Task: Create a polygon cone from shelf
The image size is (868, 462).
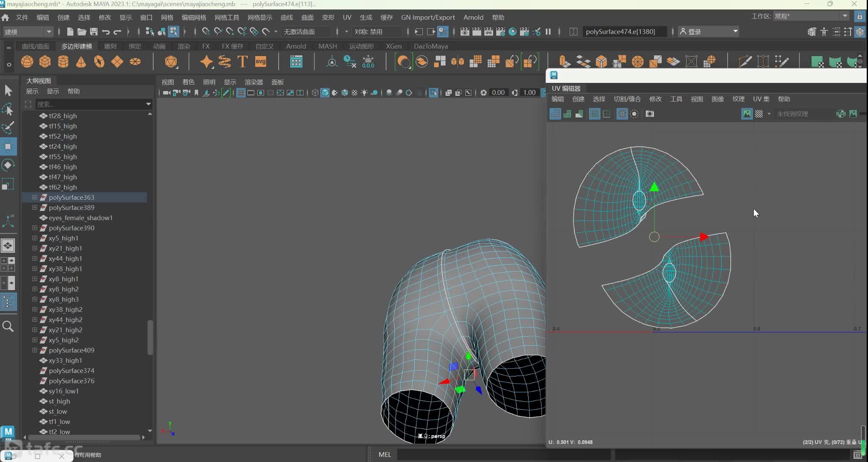Action: (81, 62)
